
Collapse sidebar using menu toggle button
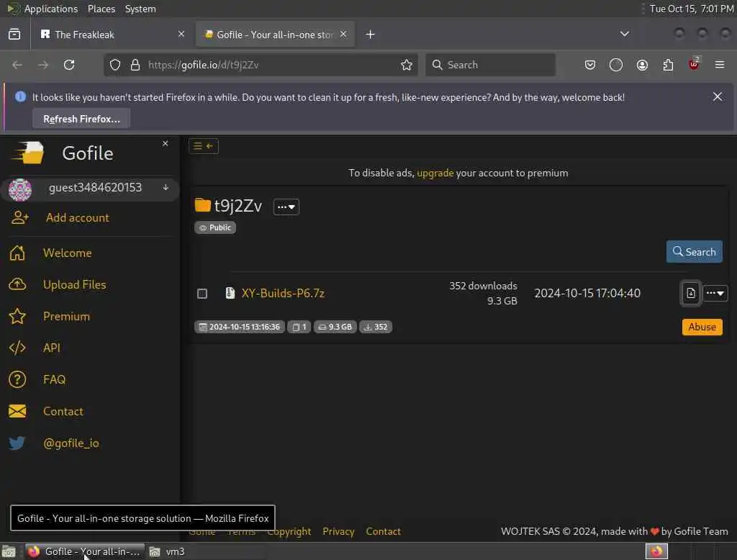click(x=204, y=146)
